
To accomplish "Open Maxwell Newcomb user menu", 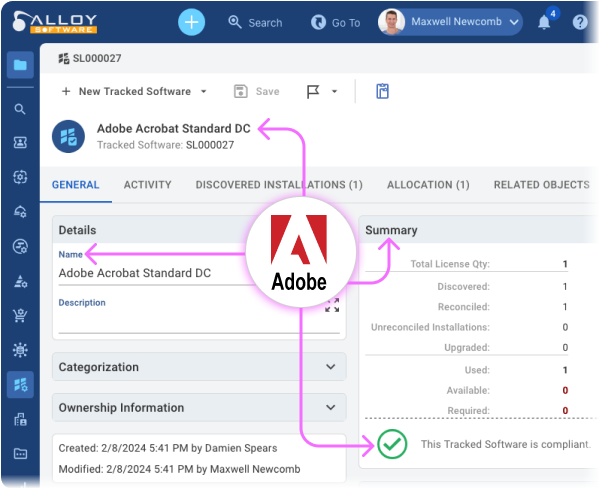I will 450,22.
